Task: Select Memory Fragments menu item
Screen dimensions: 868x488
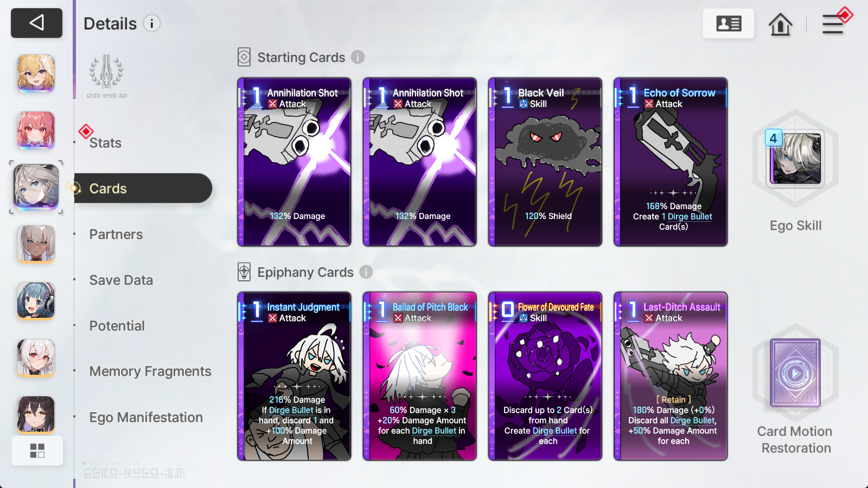Action: [x=150, y=371]
